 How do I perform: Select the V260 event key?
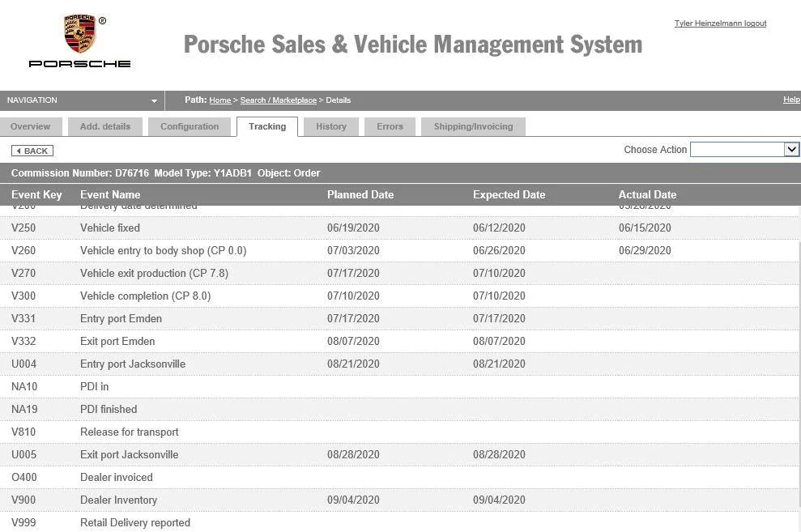pos(23,251)
